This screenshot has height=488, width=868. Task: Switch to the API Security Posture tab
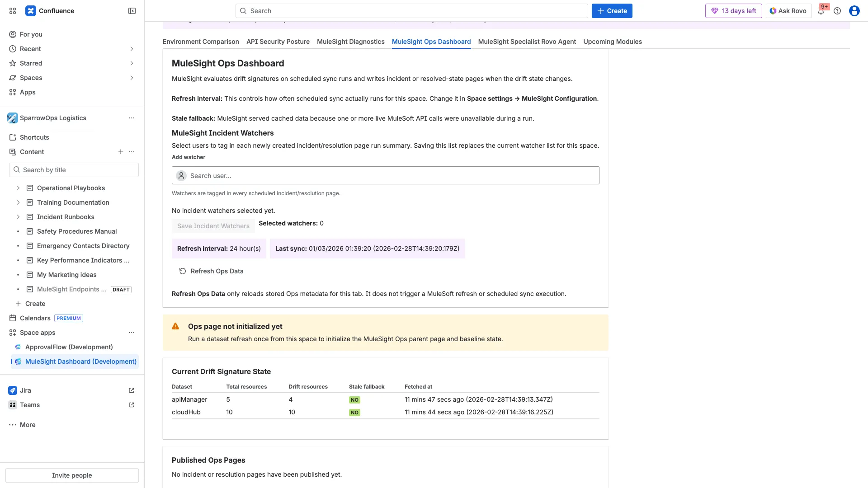(x=278, y=42)
